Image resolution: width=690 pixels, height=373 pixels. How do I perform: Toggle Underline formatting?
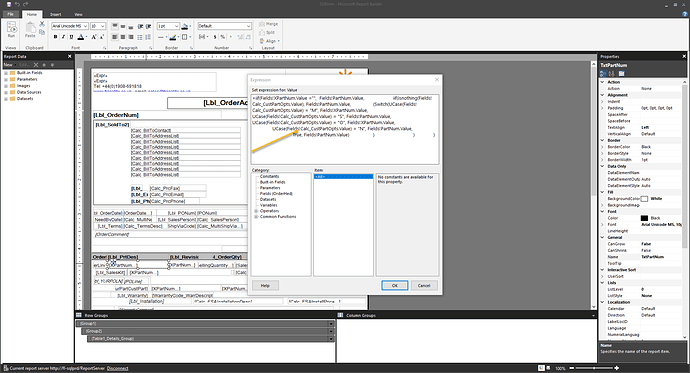pos(71,37)
